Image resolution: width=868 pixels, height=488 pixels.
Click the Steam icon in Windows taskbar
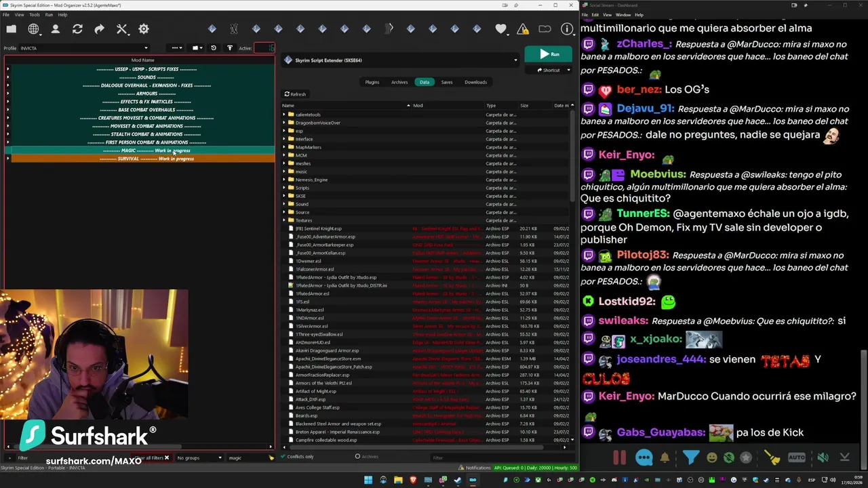(458, 480)
